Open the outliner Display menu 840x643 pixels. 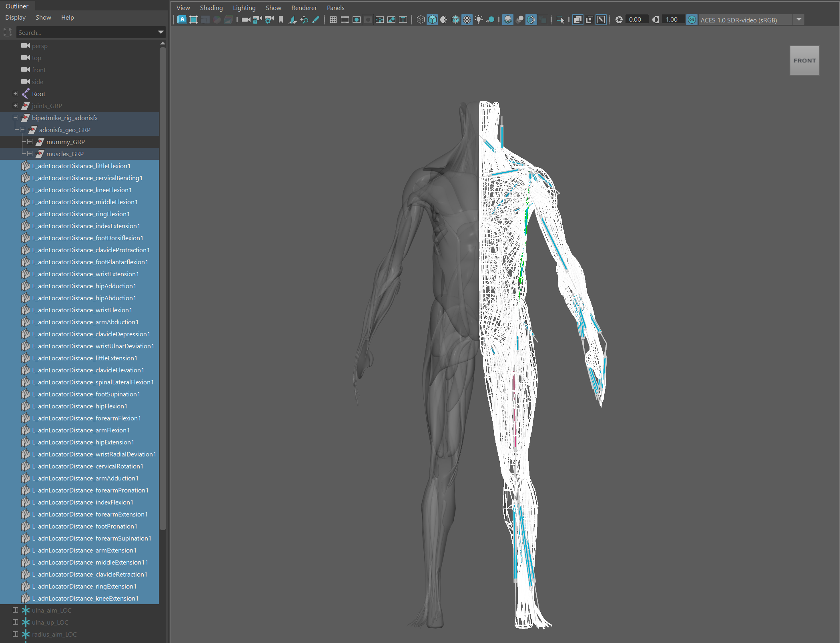(15, 18)
